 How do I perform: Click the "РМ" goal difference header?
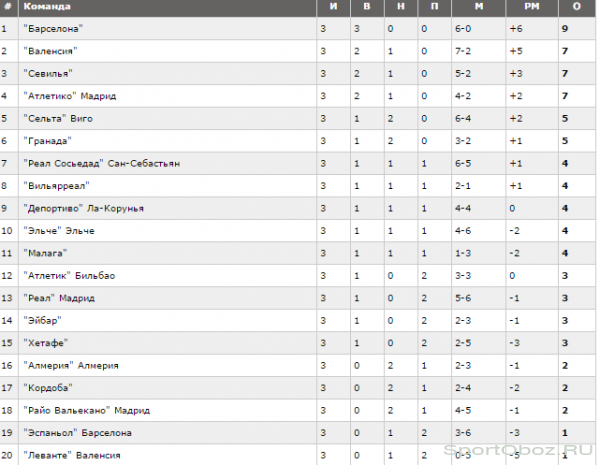532,7
